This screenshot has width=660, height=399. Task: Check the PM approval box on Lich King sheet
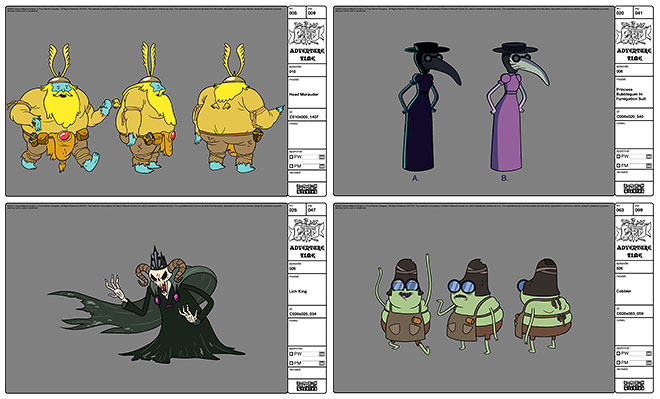[x=291, y=363]
